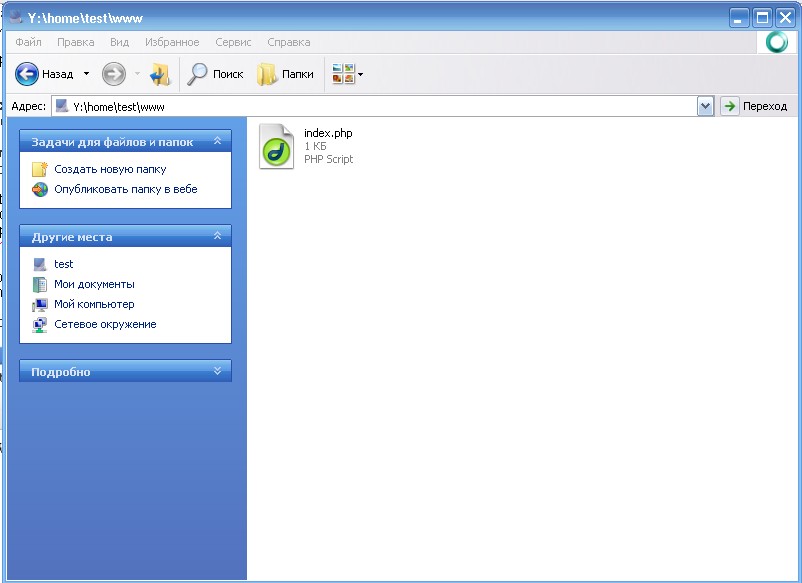Maximize the Explorer window
The height and width of the screenshot is (583, 802).
(x=762, y=18)
